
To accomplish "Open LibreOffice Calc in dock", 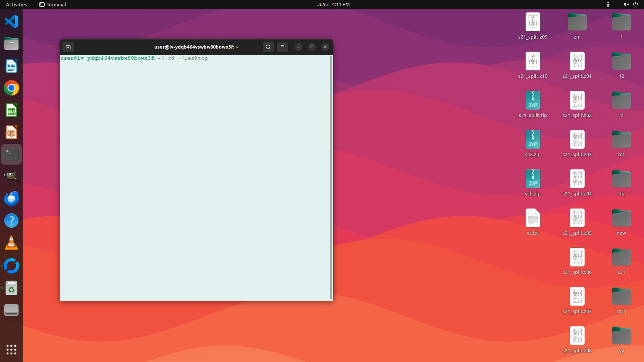I will [x=11, y=110].
